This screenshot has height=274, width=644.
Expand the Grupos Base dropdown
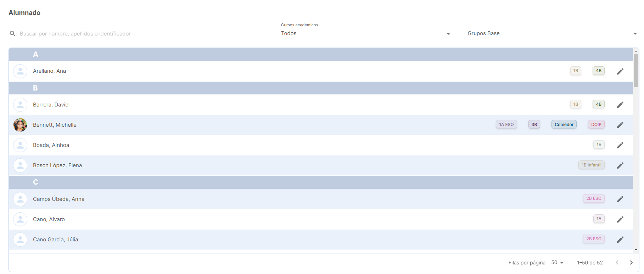coord(553,33)
